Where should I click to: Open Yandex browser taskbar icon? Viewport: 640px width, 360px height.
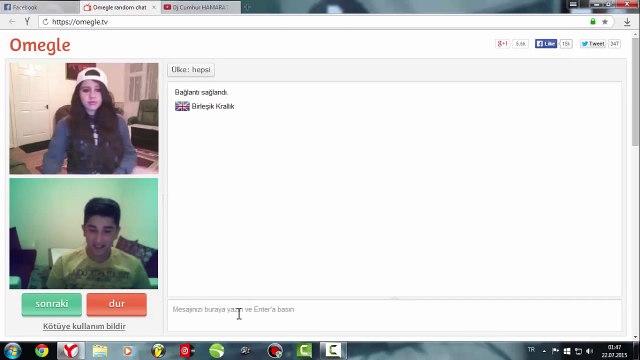click(71, 351)
